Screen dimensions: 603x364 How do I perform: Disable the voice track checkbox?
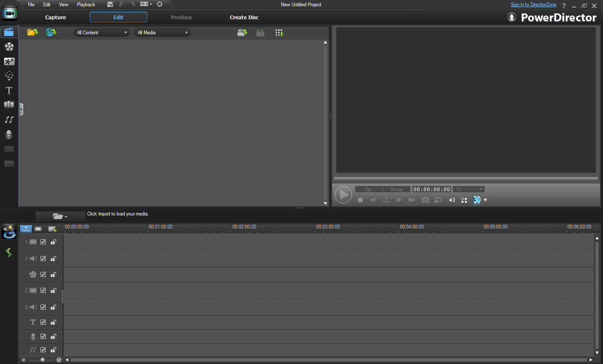[x=43, y=336]
